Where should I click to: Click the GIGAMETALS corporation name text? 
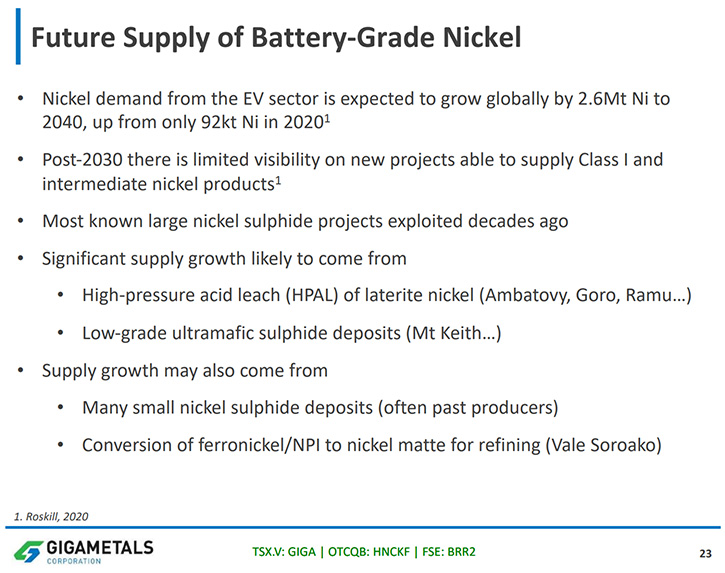click(100, 551)
